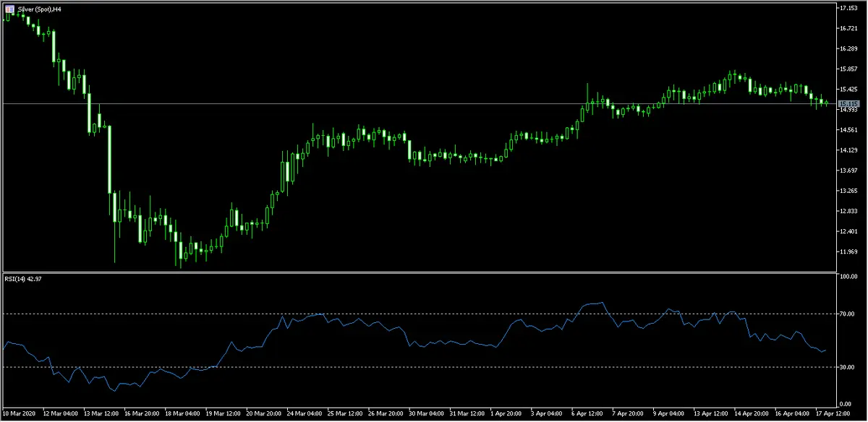Viewport: 868px width, 422px height.
Task: Click the 16.289 price scale label
Action: click(x=848, y=48)
